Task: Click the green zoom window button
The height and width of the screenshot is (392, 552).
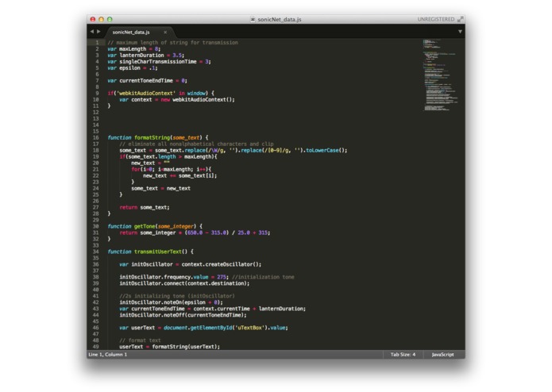Action: 110,19
